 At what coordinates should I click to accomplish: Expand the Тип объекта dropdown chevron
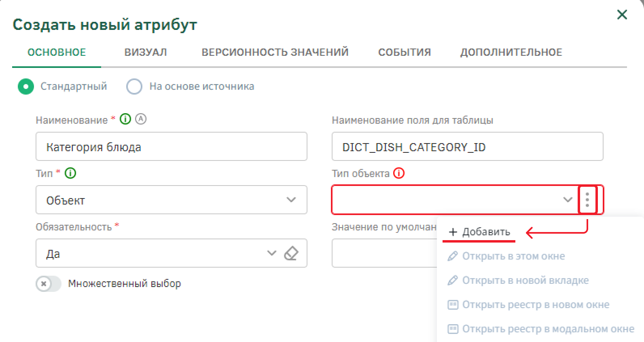(x=568, y=200)
